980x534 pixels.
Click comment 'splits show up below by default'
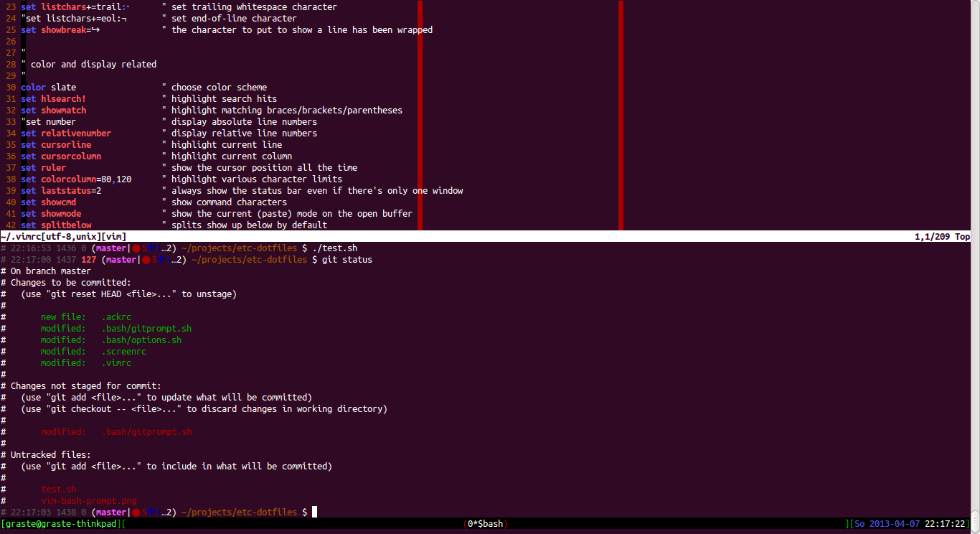tap(249, 225)
